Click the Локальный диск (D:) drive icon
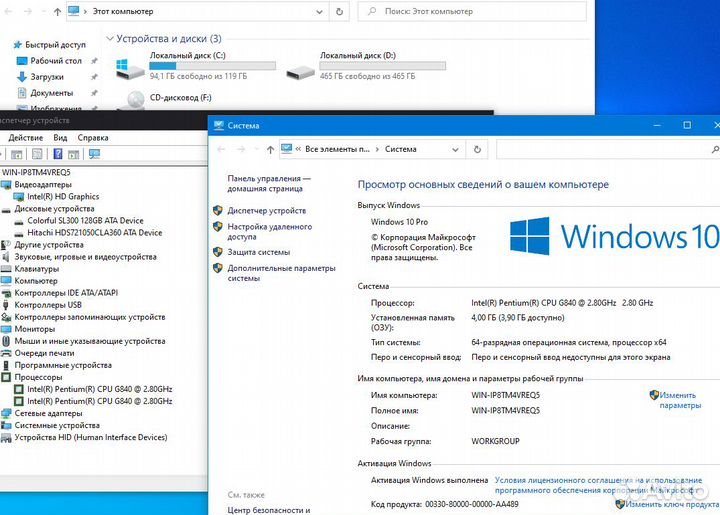 [x=300, y=73]
